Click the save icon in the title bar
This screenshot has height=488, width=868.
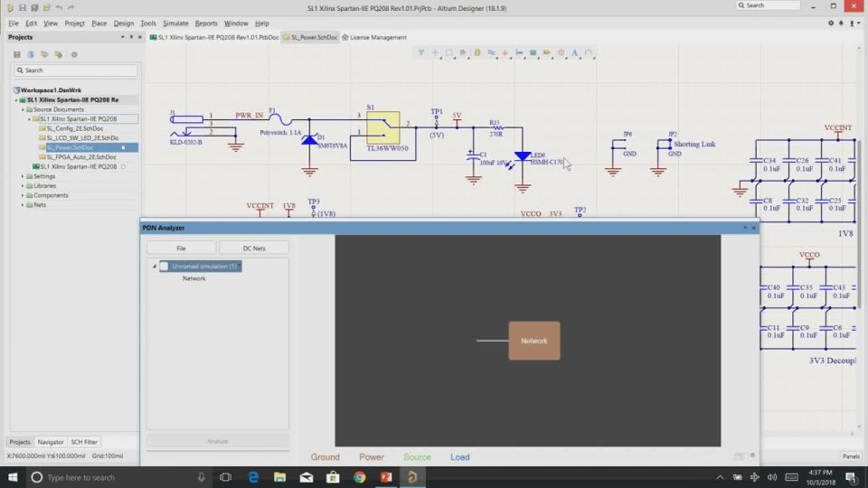[x=22, y=8]
